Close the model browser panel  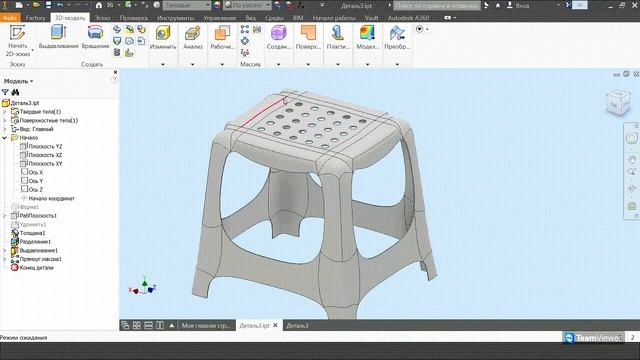[115, 72]
